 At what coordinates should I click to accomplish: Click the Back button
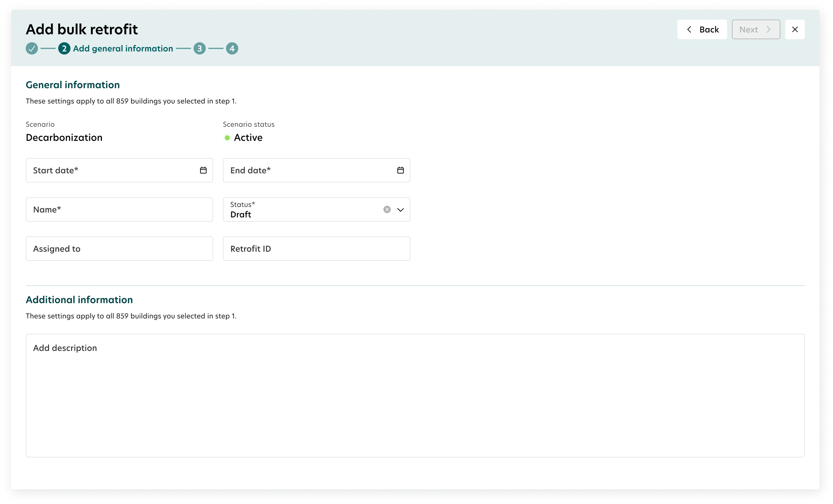pos(702,29)
